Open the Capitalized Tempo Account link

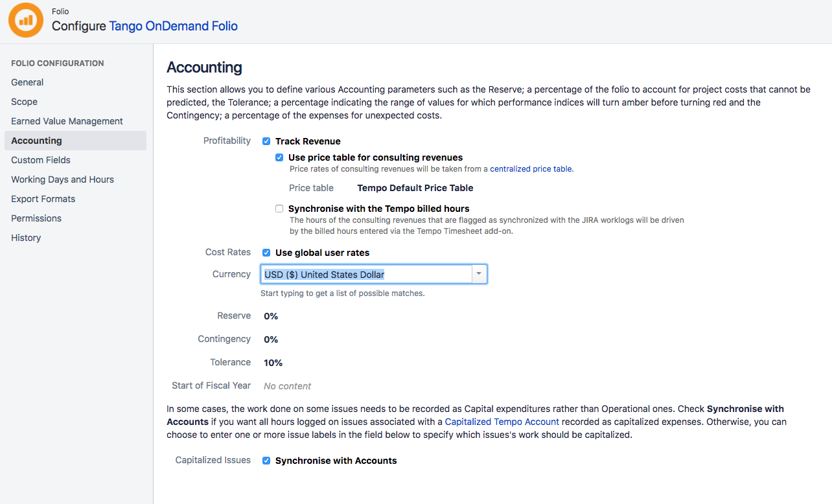coord(502,422)
